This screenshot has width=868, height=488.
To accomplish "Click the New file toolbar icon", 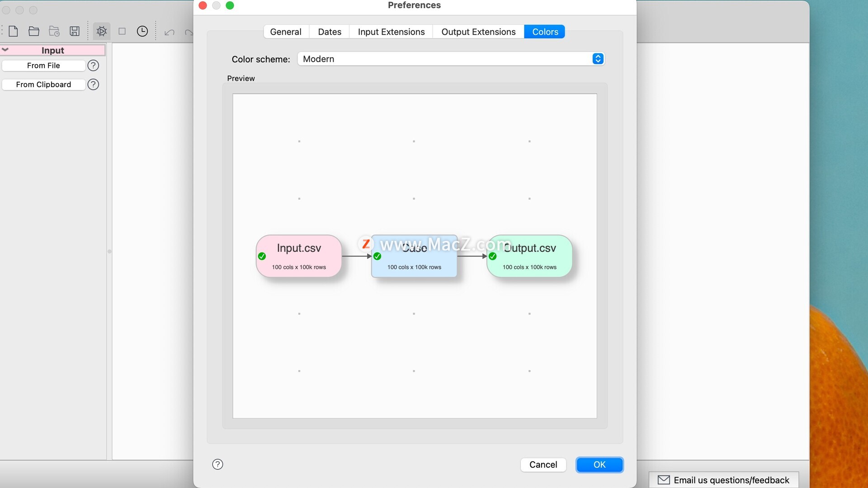I will click(x=13, y=31).
